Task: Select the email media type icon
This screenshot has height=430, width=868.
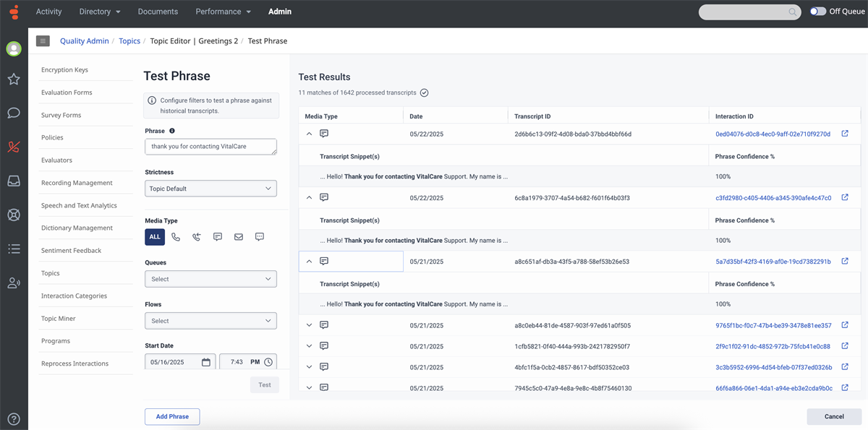Action: (239, 237)
